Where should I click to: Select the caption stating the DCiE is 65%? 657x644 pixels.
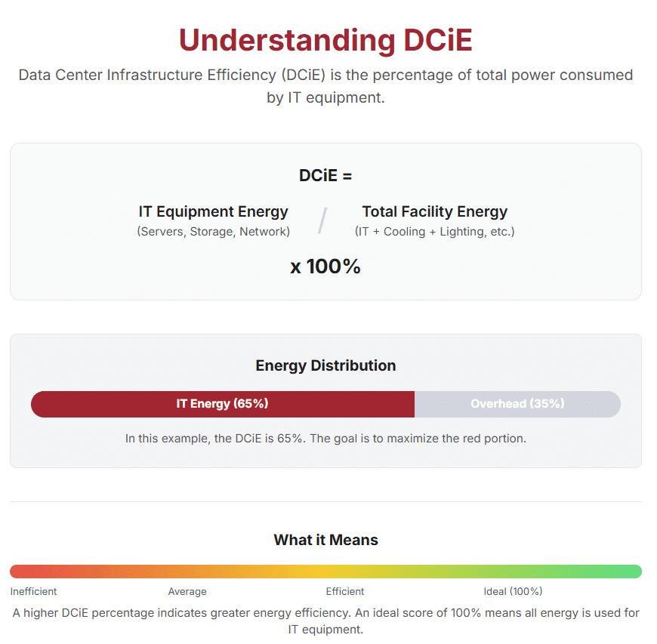click(325, 438)
